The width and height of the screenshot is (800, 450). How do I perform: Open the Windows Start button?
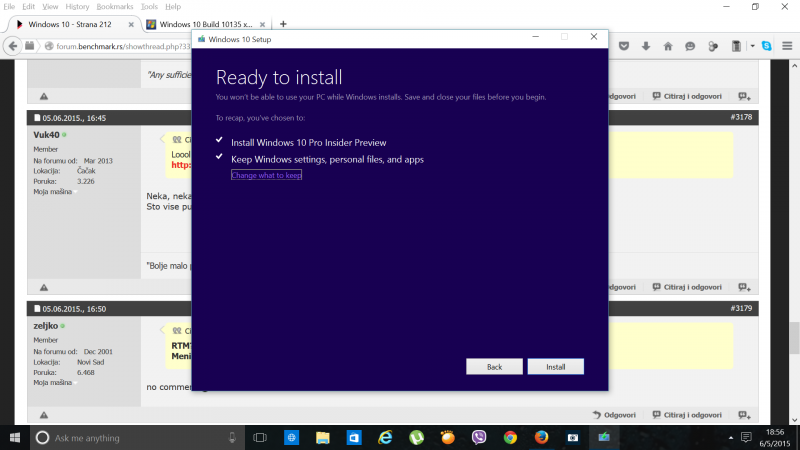(x=15, y=438)
